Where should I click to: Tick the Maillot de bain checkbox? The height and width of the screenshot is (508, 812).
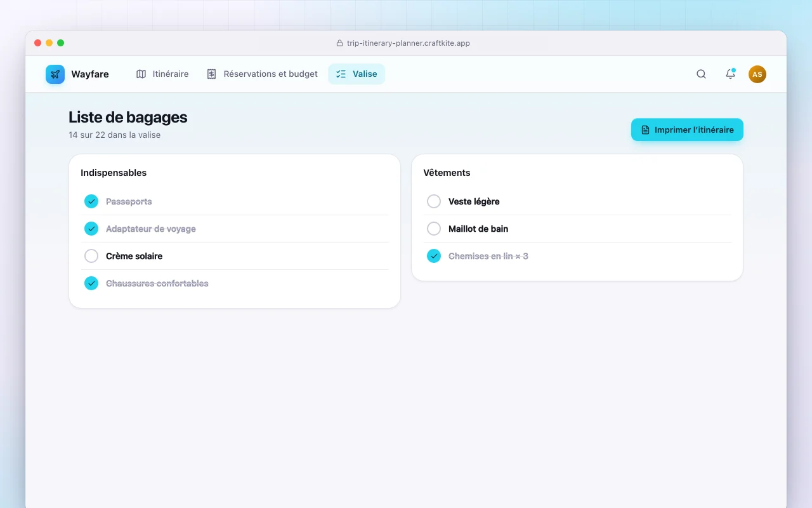434,229
